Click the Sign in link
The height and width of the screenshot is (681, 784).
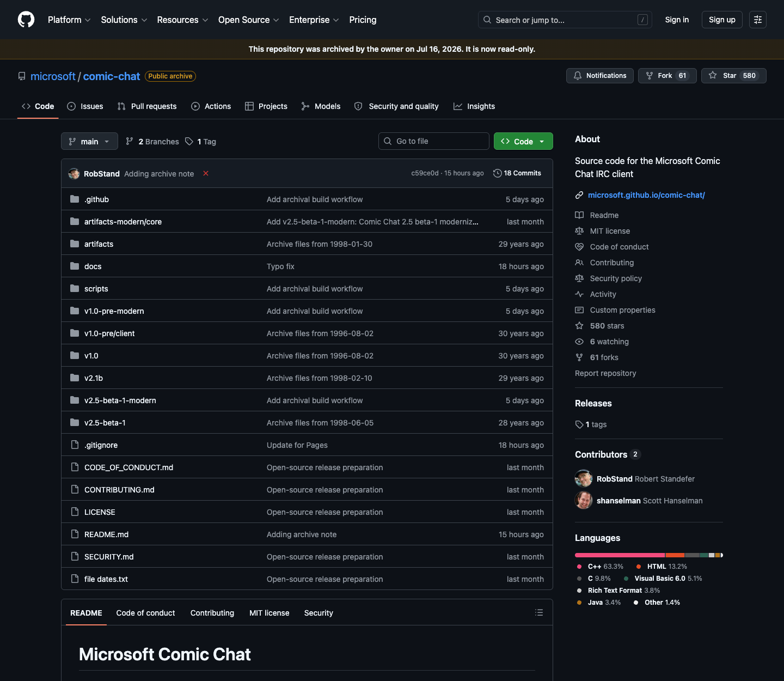(677, 20)
